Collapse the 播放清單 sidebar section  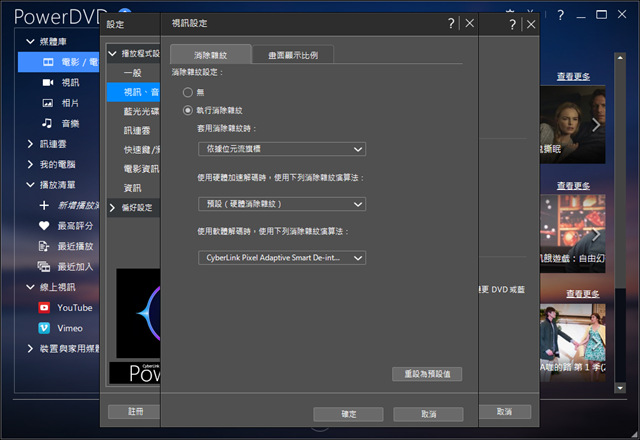[30, 184]
